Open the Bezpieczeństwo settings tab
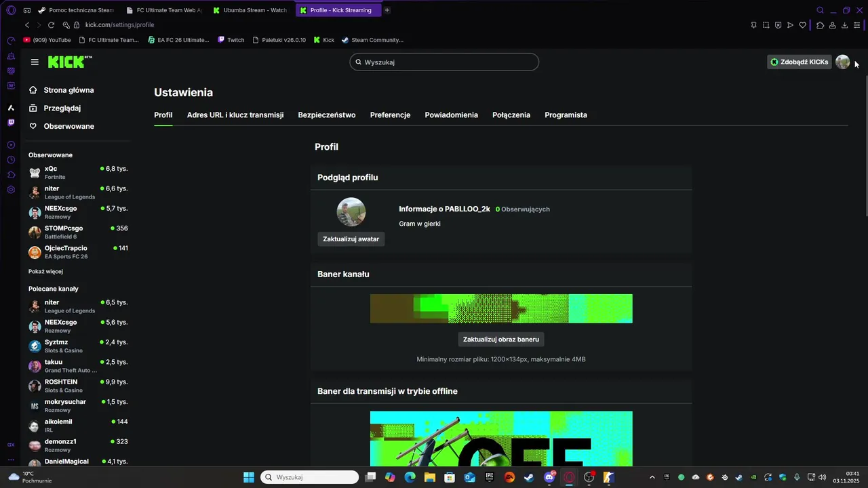The height and width of the screenshot is (488, 868). (x=327, y=115)
